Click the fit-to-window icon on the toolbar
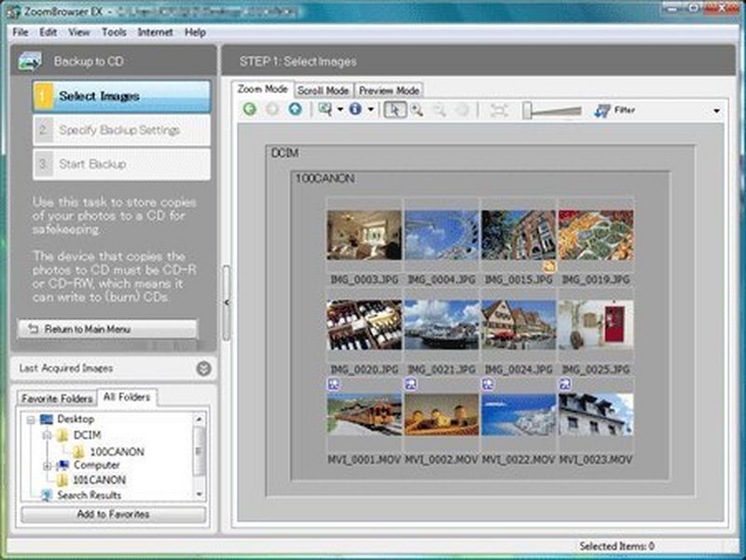Screen dimensions: 746x560 (499, 110)
